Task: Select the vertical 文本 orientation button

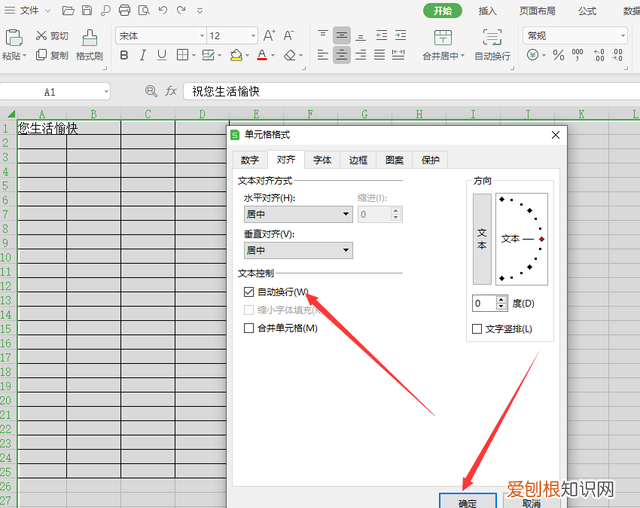Action: coord(482,239)
